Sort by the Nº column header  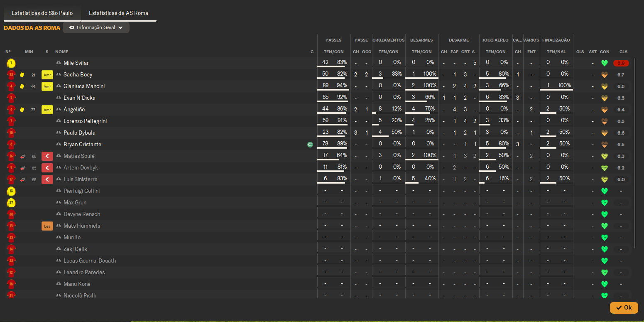click(8, 52)
